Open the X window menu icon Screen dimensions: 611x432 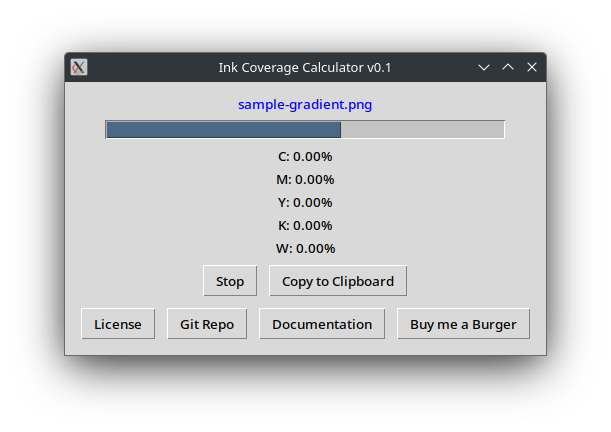click(x=79, y=67)
